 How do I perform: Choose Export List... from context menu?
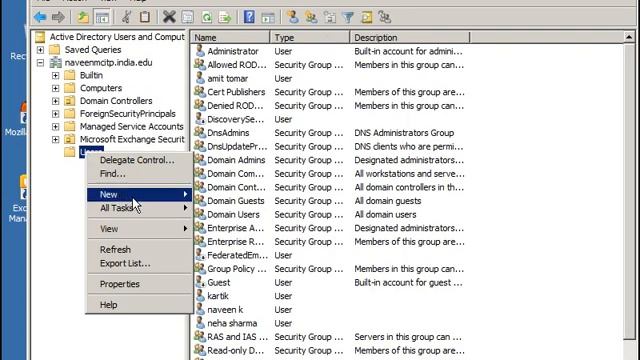[x=139, y=263]
